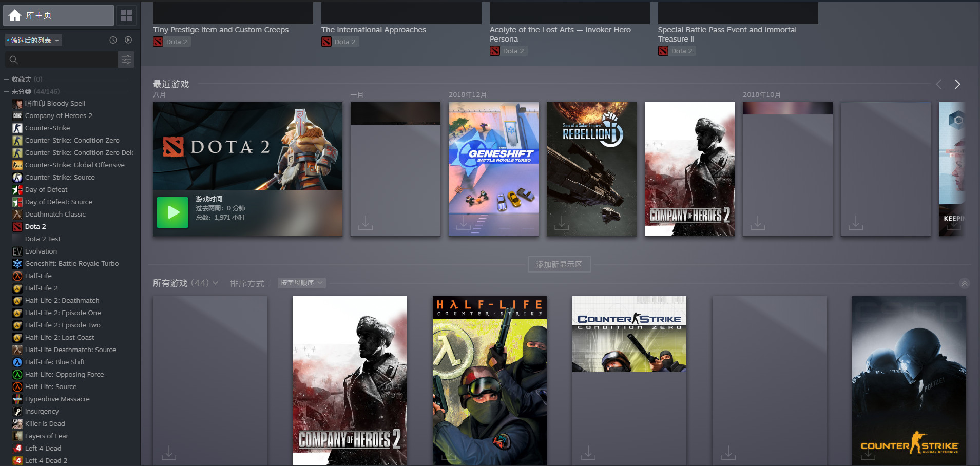Click Counter-Strike icon in sidebar list
This screenshot has height=466, width=980.
click(x=17, y=128)
